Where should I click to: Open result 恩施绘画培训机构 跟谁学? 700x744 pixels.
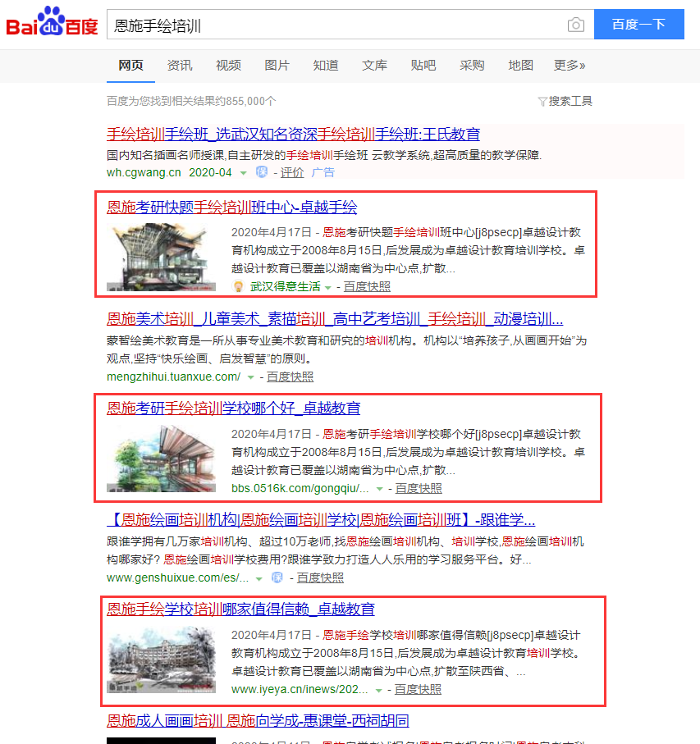point(321,520)
